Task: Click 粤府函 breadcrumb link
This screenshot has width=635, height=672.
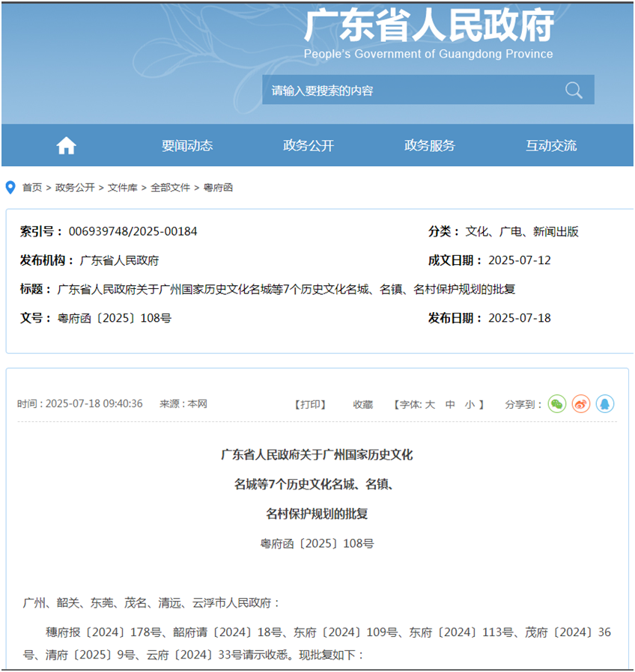Action: click(x=219, y=188)
